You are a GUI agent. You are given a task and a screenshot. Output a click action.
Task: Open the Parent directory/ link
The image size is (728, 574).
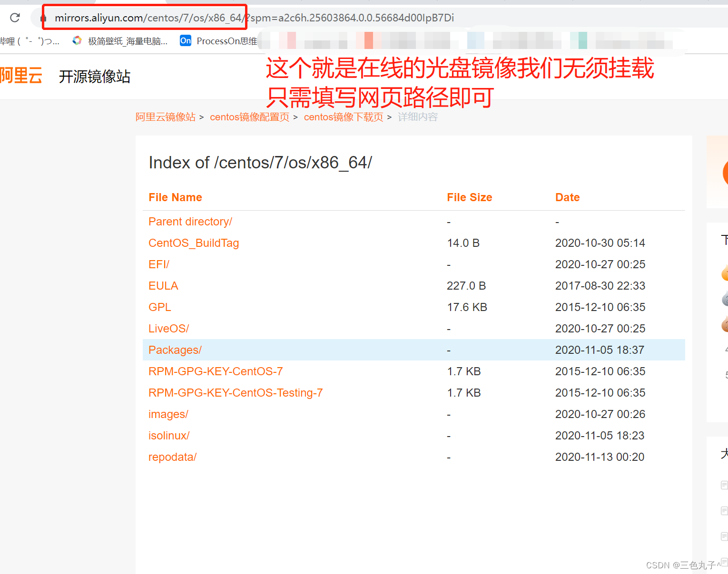click(190, 222)
